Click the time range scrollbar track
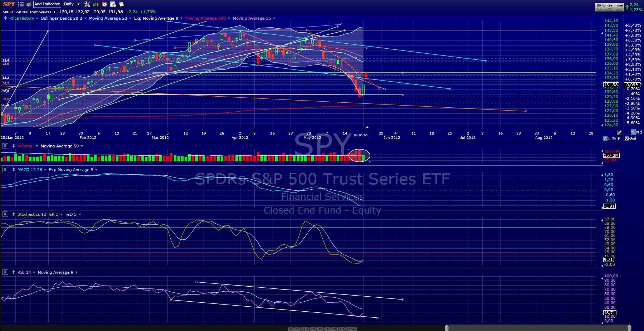 [538, 328]
